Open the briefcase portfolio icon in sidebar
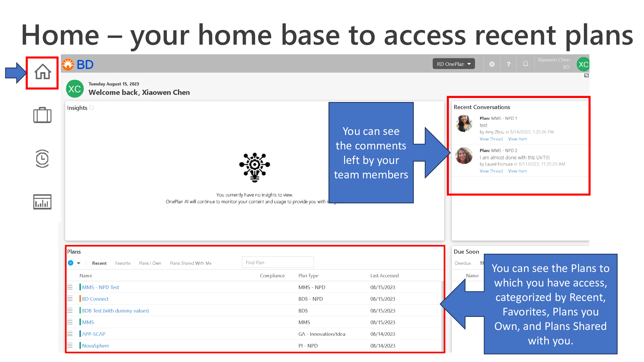The width and height of the screenshot is (644, 362). pos(42,115)
